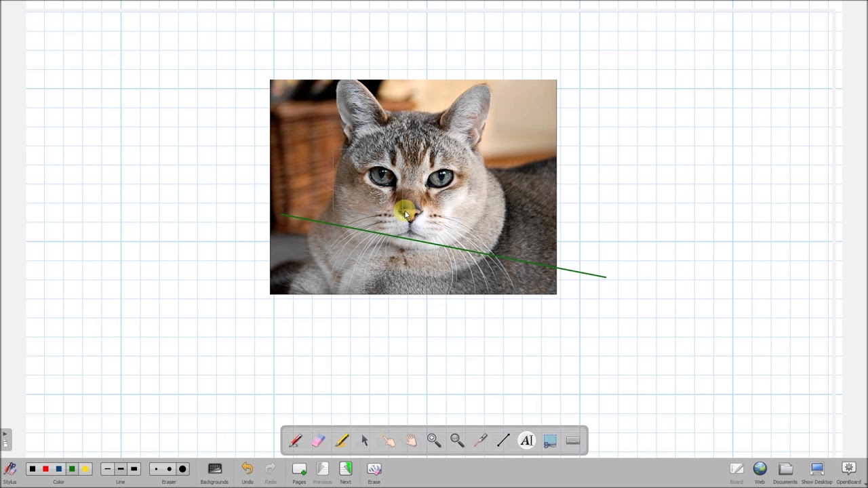868x488 pixels.
Task: Choose the smallest eraser size
Action: [x=156, y=469]
